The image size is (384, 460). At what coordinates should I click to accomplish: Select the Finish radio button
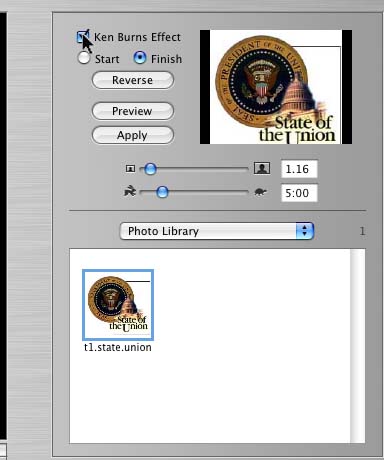pos(139,58)
